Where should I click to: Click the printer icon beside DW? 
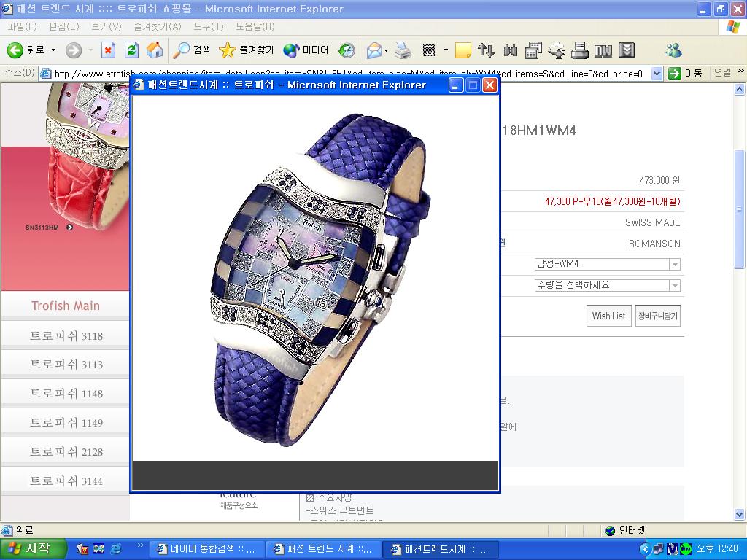(x=580, y=50)
